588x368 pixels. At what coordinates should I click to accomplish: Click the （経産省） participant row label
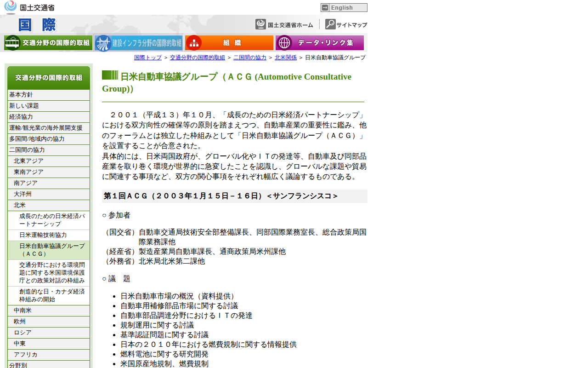(x=119, y=252)
